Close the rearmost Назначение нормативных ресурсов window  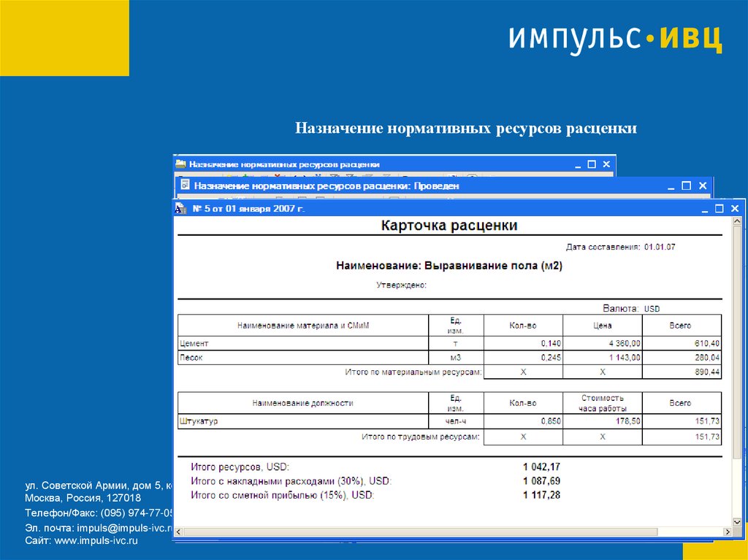pos(606,164)
